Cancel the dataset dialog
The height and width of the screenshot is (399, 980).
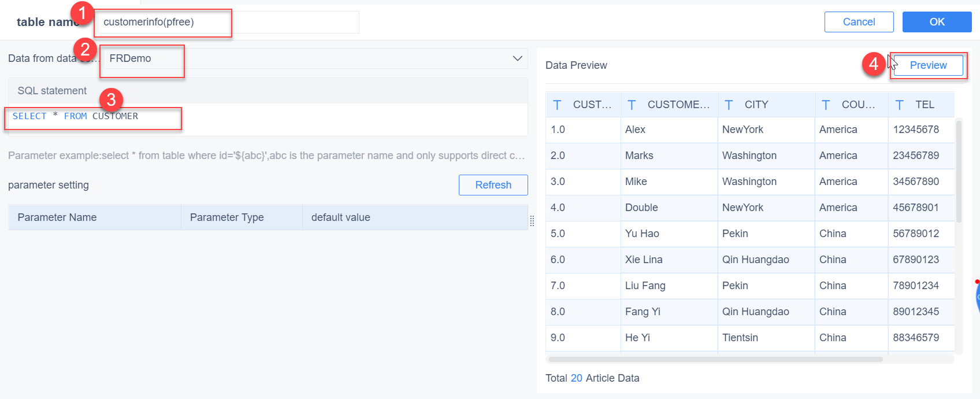pyautogui.click(x=859, y=22)
